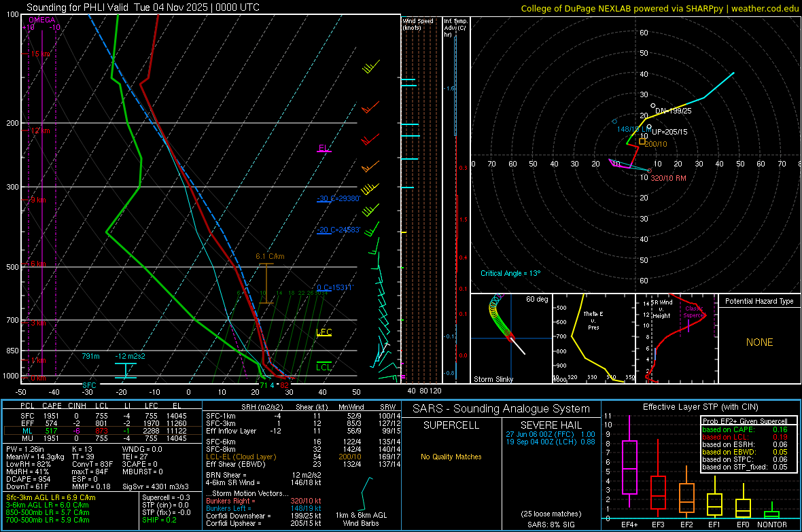Click the 'SigSvr = 4301 m3/s3' value
The image size is (802, 532).
(156, 486)
